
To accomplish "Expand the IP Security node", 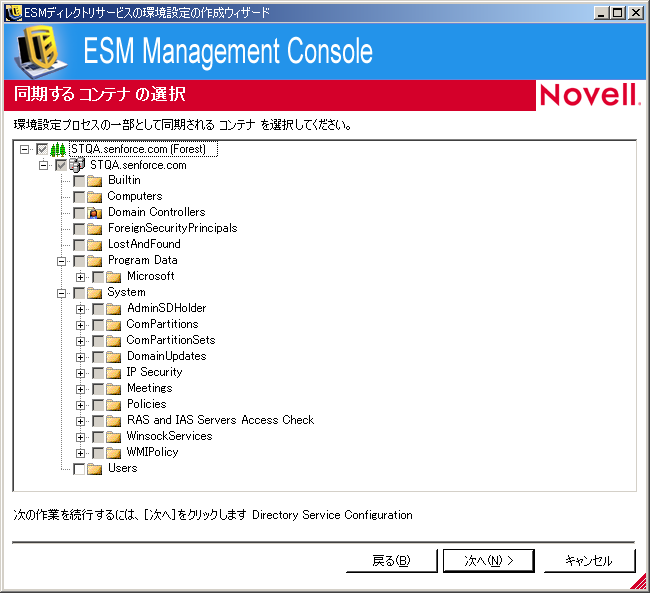I will tap(80, 373).
